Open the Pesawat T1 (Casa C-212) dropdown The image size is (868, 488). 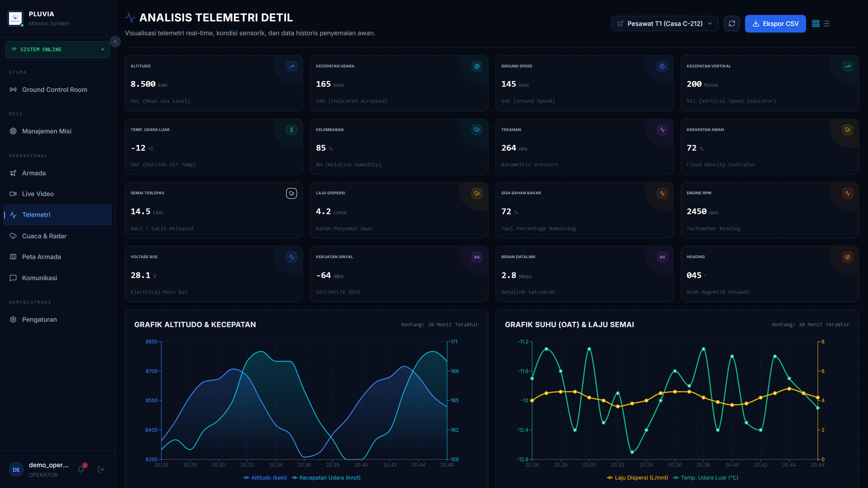[x=664, y=23]
